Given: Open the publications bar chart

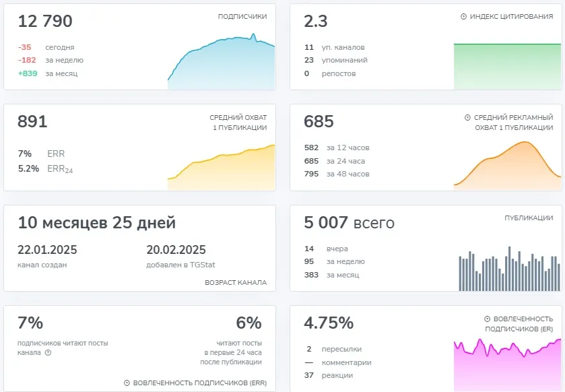Looking at the screenshot, I should tap(510, 269).
